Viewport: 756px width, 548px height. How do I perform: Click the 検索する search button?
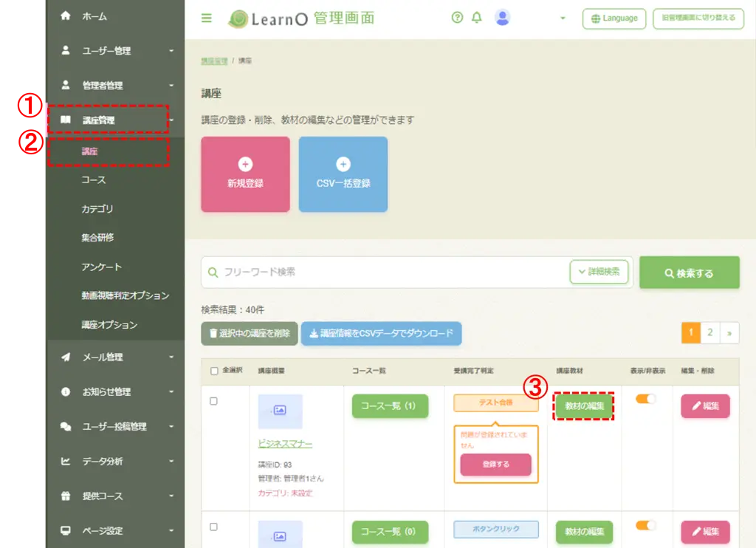(x=689, y=273)
